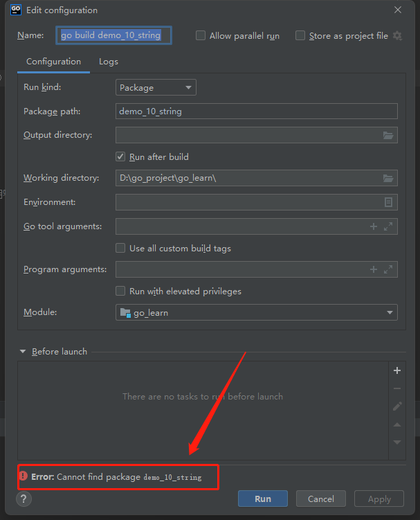Browse for output directory folder icon
The width and height of the screenshot is (420, 520).
[388, 135]
